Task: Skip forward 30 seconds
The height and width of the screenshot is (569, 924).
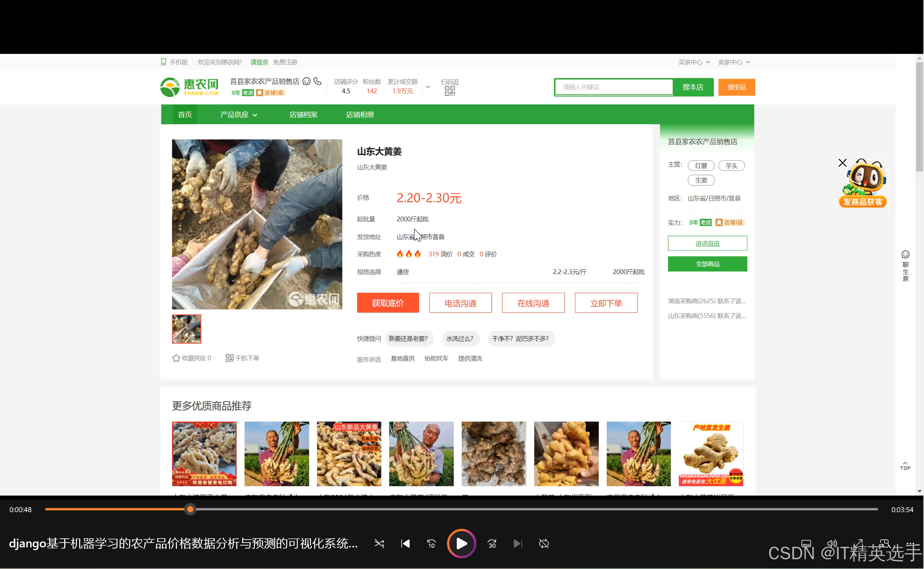Action: (492, 544)
